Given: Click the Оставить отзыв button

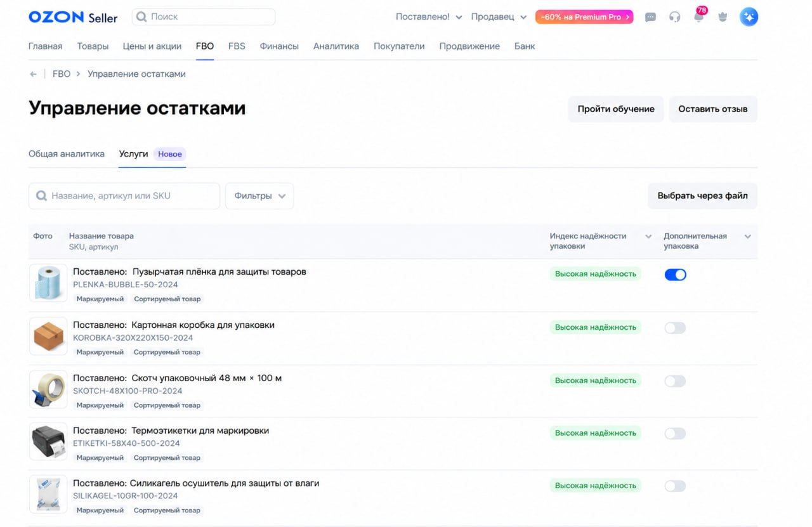Looking at the screenshot, I should (x=713, y=109).
